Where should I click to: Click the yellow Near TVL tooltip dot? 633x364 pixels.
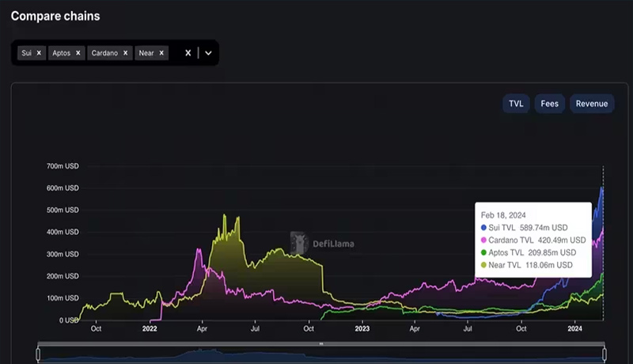click(x=484, y=265)
